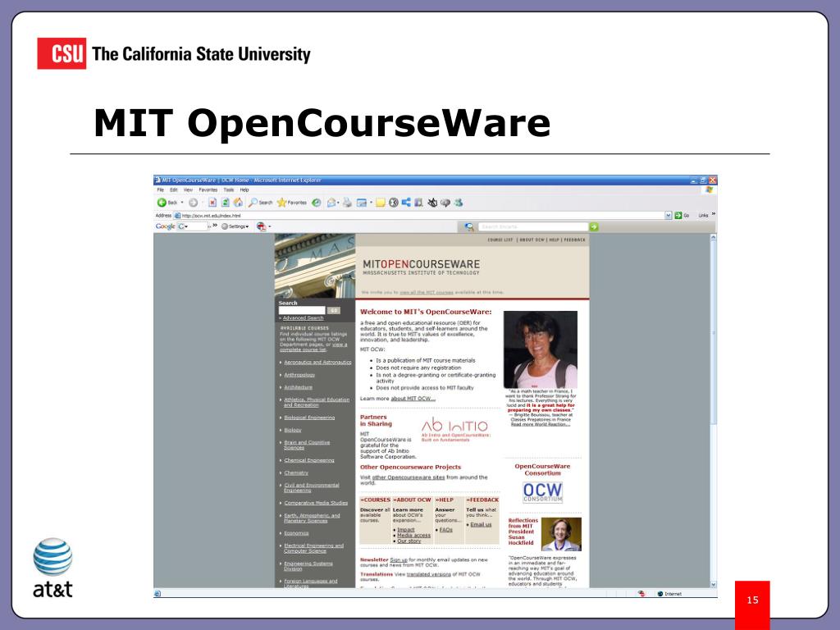Image resolution: width=840 pixels, height=630 pixels.
Task: Click teacher photo with pink shirt
Action: tap(541, 349)
